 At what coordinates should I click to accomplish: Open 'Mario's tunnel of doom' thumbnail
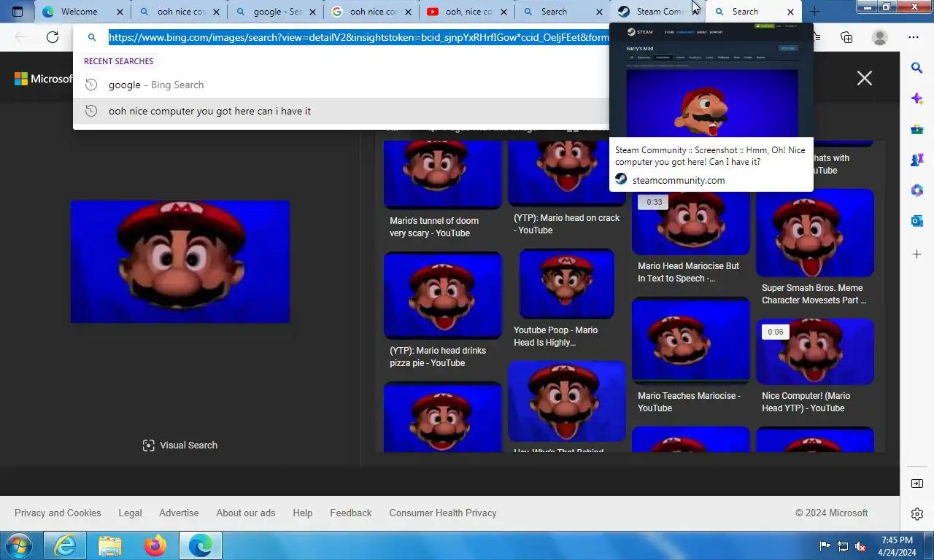click(x=443, y=175)
